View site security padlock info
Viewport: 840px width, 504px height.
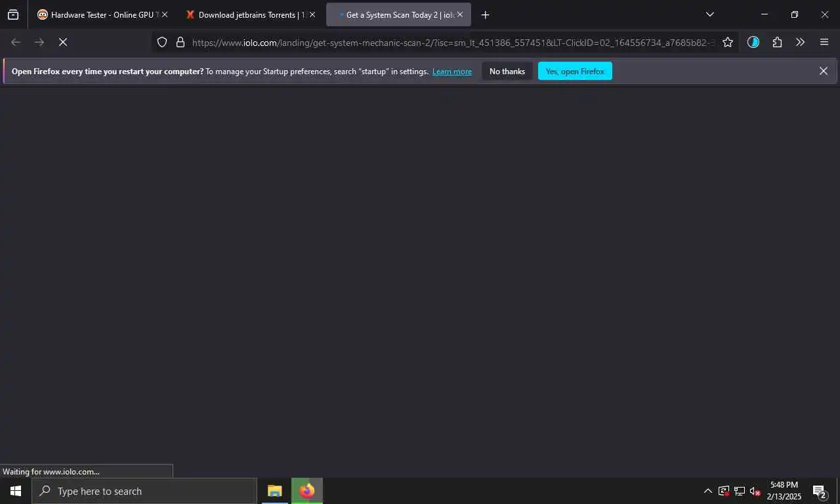(x=180, y=42)
